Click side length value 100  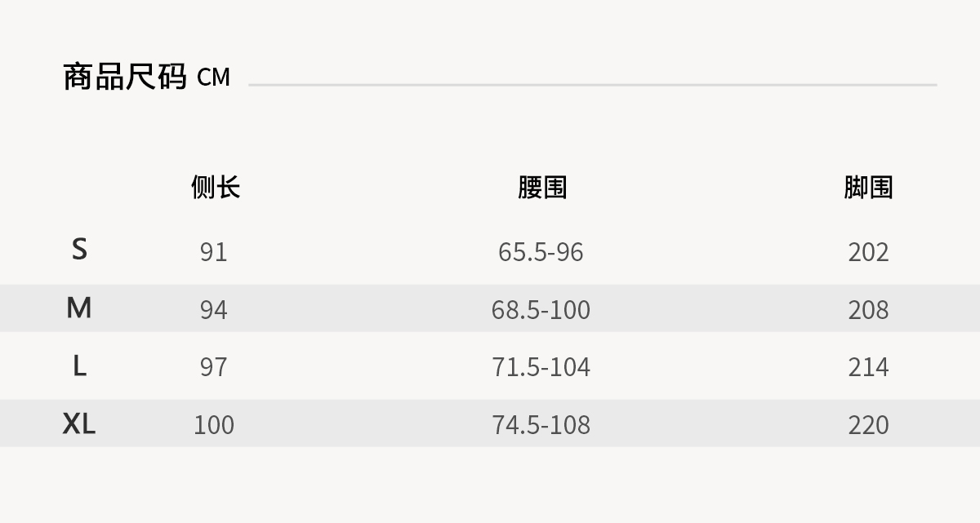(x=214, y=425)
